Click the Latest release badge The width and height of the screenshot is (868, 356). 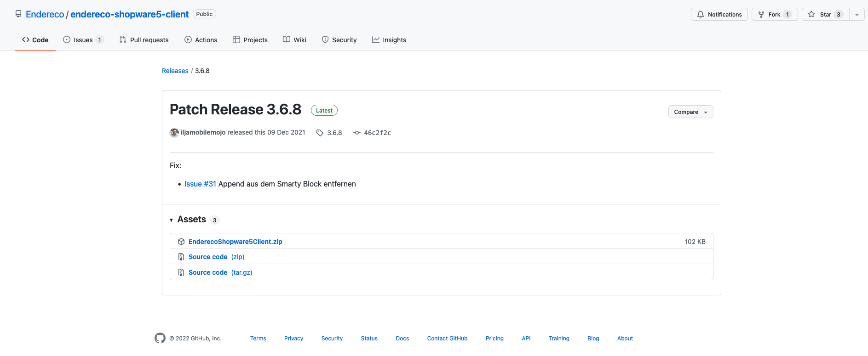[x=324, y=110]
